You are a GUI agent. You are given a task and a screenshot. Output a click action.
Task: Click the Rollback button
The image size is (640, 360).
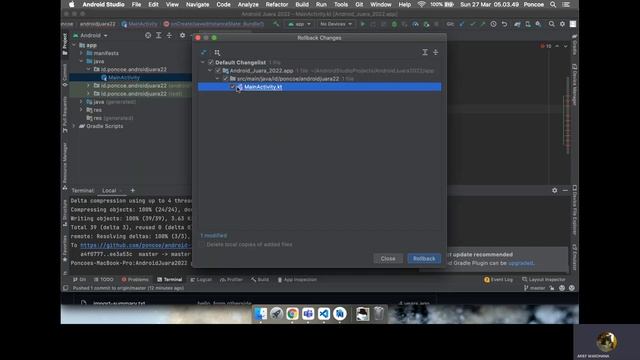click(424, 258)
